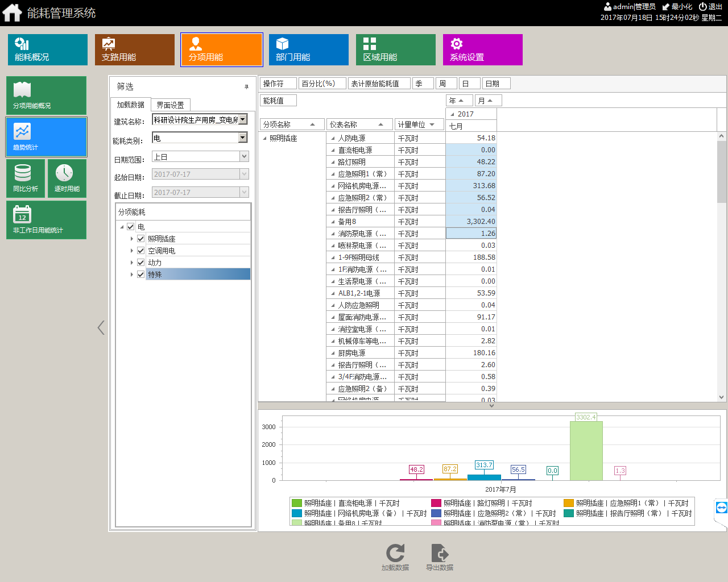Screen dimensions: 728x582
Task: Open the 部门用能 department energy module
Action: 309,49
